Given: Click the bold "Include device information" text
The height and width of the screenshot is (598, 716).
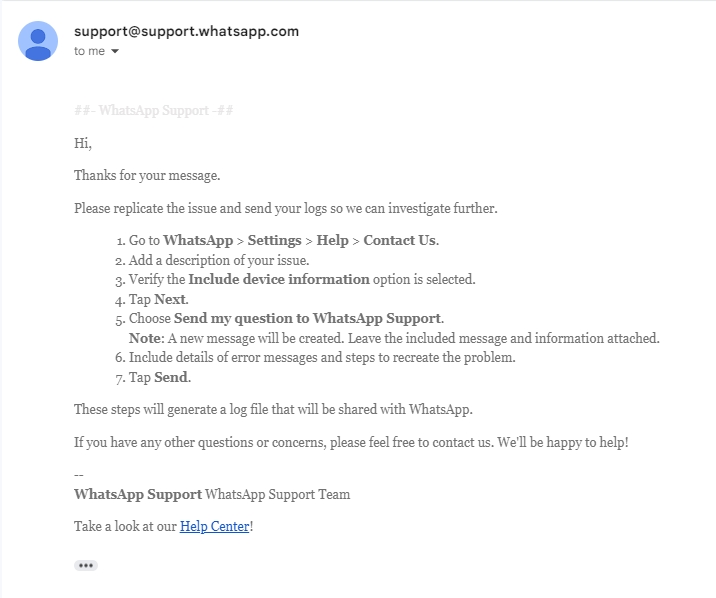Looking at the screenshot, I should pyautogui.click(x=279, y=279).
